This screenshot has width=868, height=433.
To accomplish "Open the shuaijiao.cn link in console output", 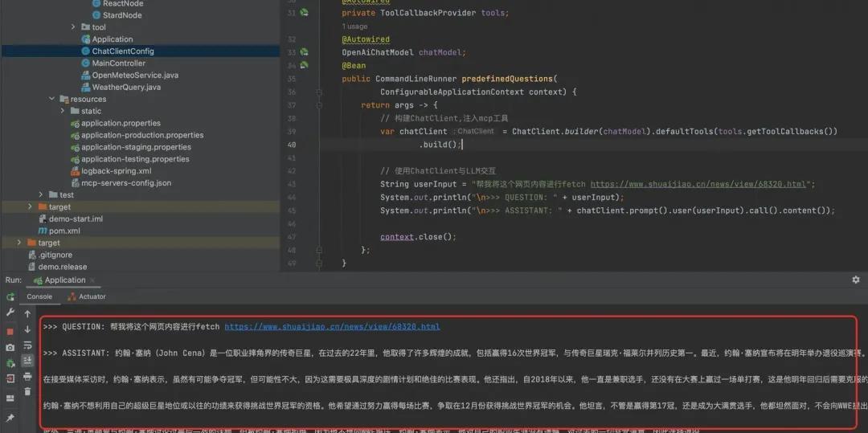I will 332,327.
